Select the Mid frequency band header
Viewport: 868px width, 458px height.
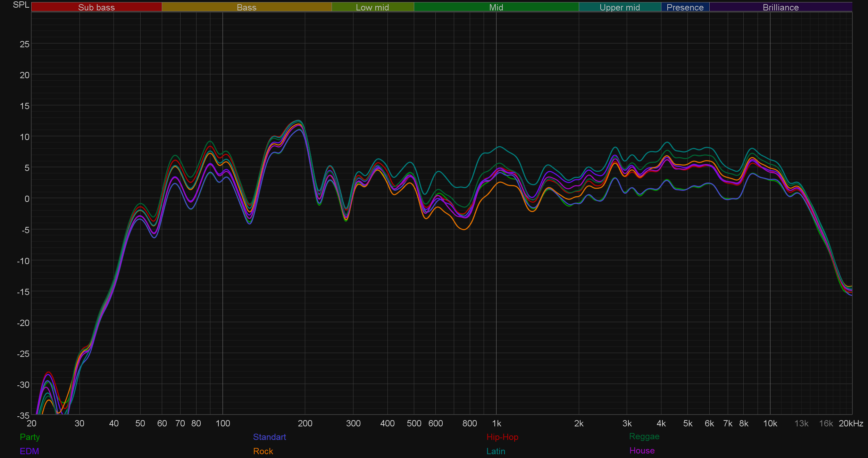496,7
